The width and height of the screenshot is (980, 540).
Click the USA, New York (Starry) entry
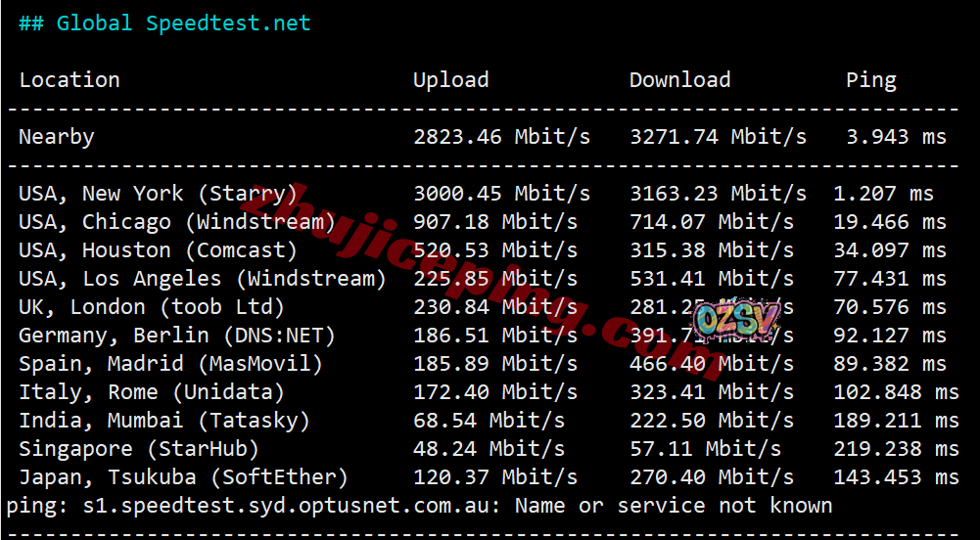[158, 194]
